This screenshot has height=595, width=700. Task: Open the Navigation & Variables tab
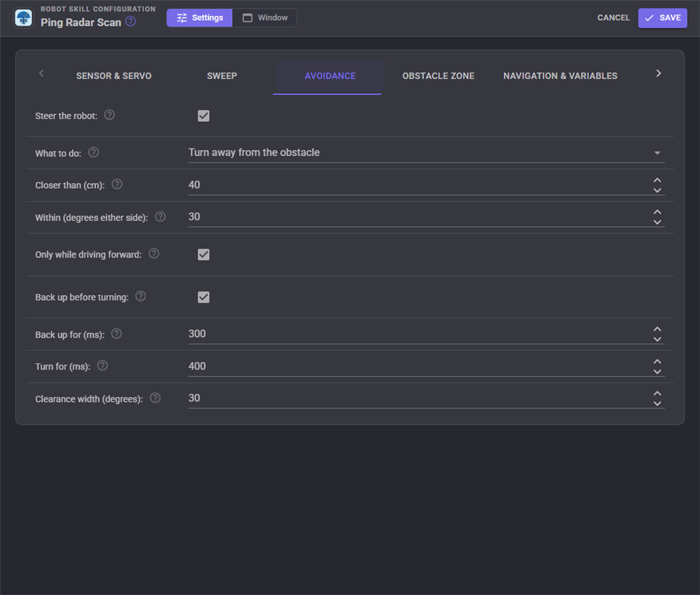[x=561, y=76]
